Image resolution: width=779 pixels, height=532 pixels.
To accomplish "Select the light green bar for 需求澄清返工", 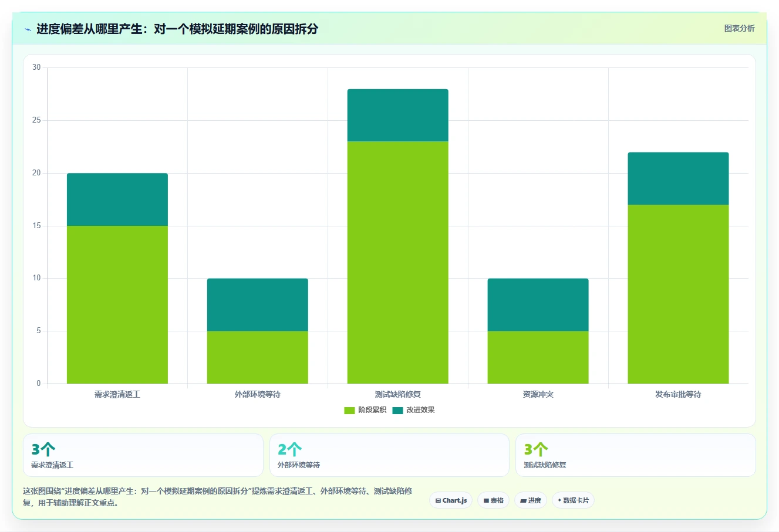I will (117, 304).
